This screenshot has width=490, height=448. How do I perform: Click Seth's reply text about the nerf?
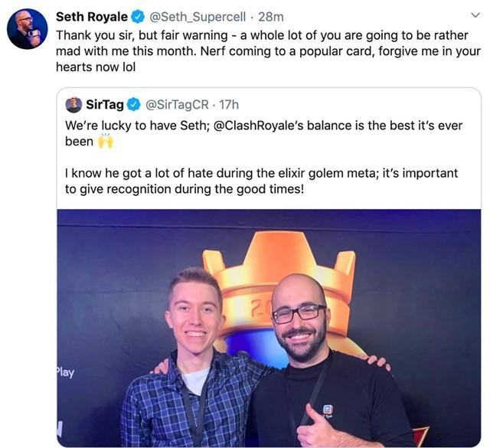[268, 51]
